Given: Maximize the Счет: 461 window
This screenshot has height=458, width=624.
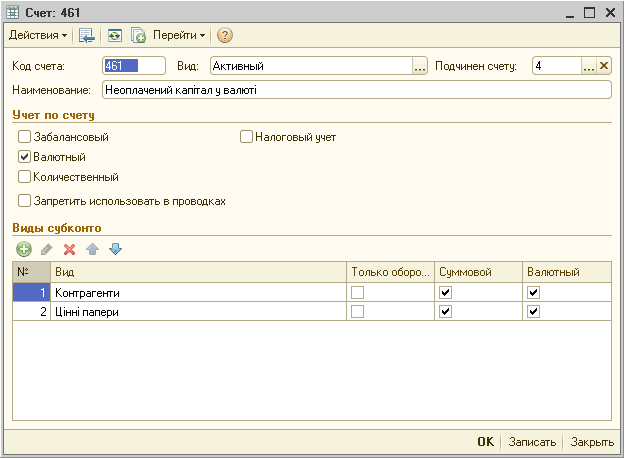Looking at the screenshot, I should [589, 13].
